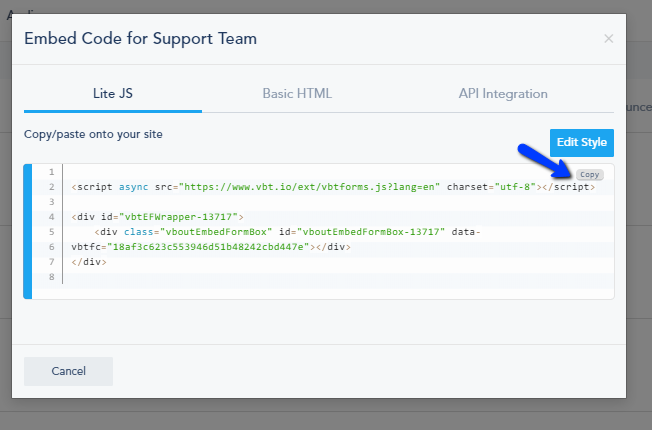Click the closing </div> on line 7
652x430 pixels.
(89, 262)
